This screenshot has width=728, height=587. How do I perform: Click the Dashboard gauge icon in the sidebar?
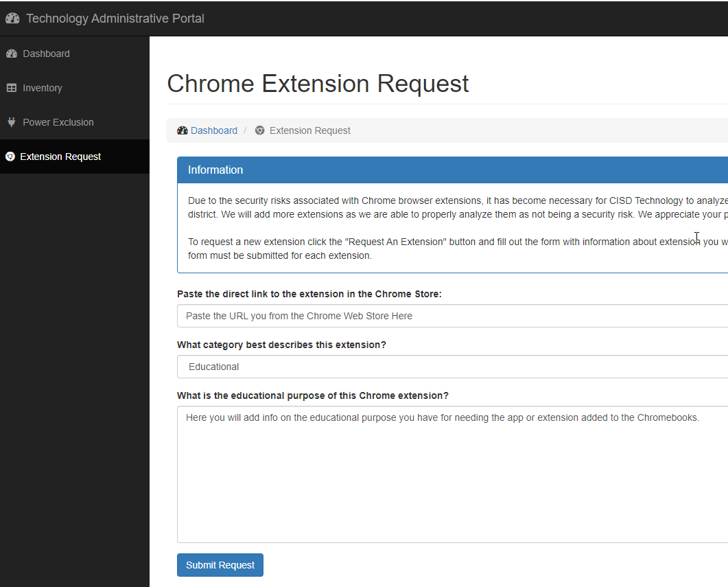11,54
